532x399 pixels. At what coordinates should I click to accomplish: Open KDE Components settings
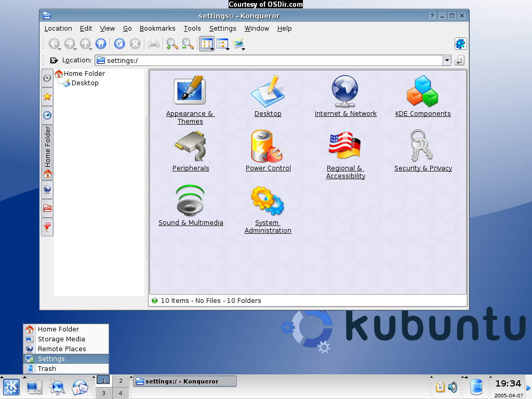[423, 96]
